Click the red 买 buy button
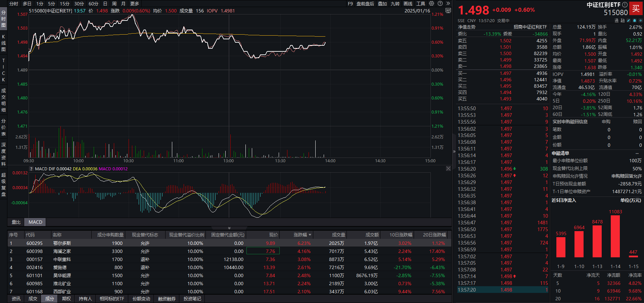Image resolution: width=644 pixels, height=303 pixels. (x=636, y=9)
